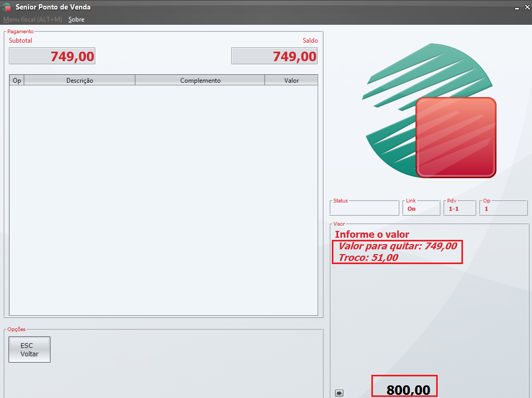Click the 'Troco: 51,00' text
The width and height of the screenshot is (532, 398).
[368, 257]
